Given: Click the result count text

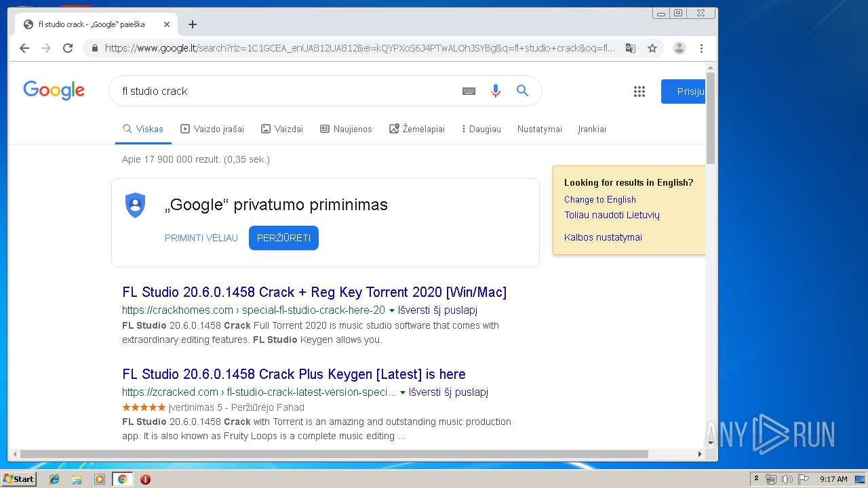Looking at the screenshot, I should [196, 159].
